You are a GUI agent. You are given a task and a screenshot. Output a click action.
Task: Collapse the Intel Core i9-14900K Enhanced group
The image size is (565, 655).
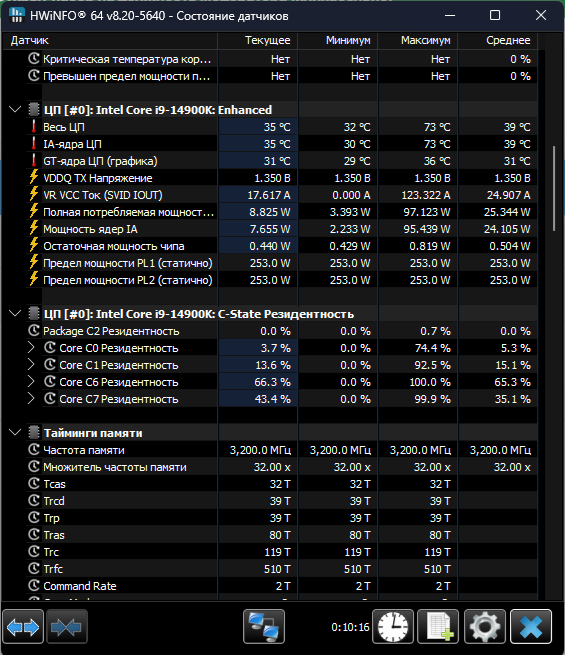15,109
